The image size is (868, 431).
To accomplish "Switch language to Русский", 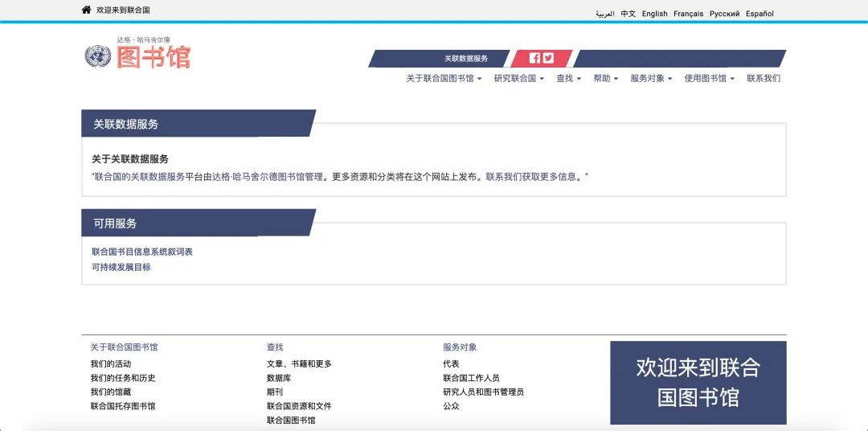I will click(725, 14).
